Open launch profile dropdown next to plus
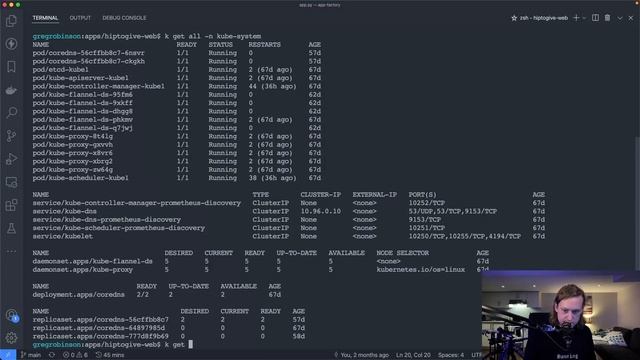The width and height of the screenshot is (640, 360). 584,18
